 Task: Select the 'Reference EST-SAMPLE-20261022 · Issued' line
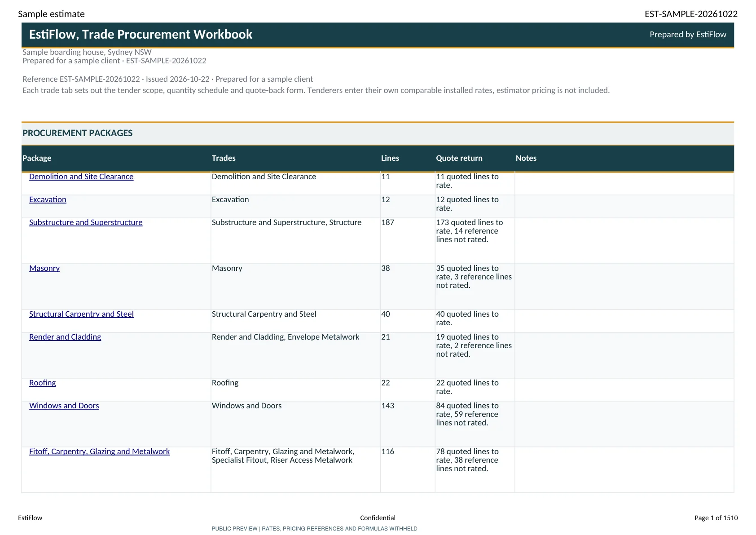coord(168,79)
